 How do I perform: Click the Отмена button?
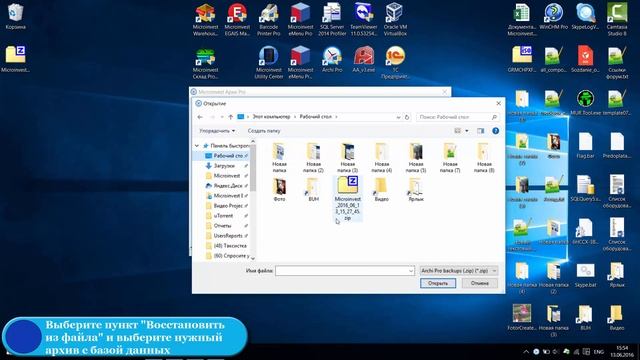480,283
